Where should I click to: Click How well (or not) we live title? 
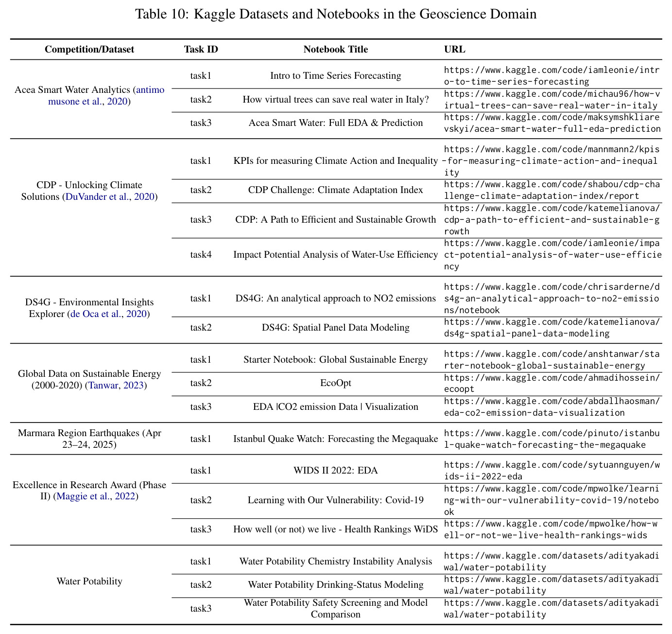[x=336, y=529]
